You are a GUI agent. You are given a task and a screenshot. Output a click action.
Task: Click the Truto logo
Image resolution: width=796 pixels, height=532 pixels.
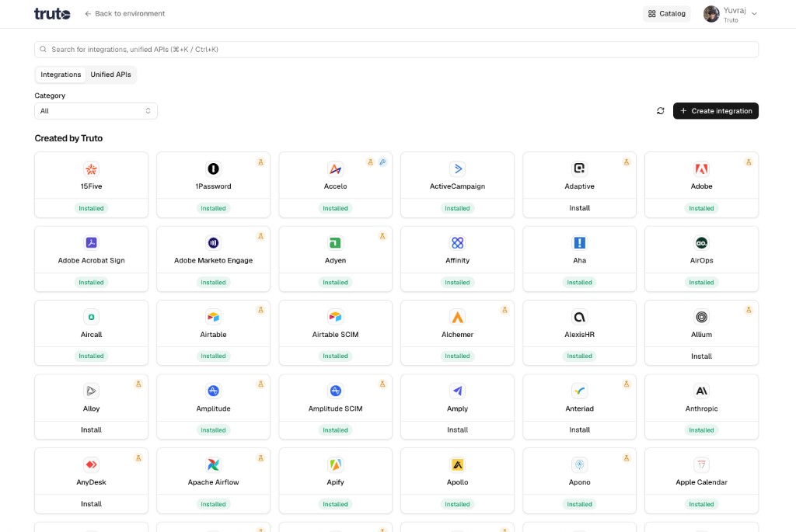tap(52, 14)
